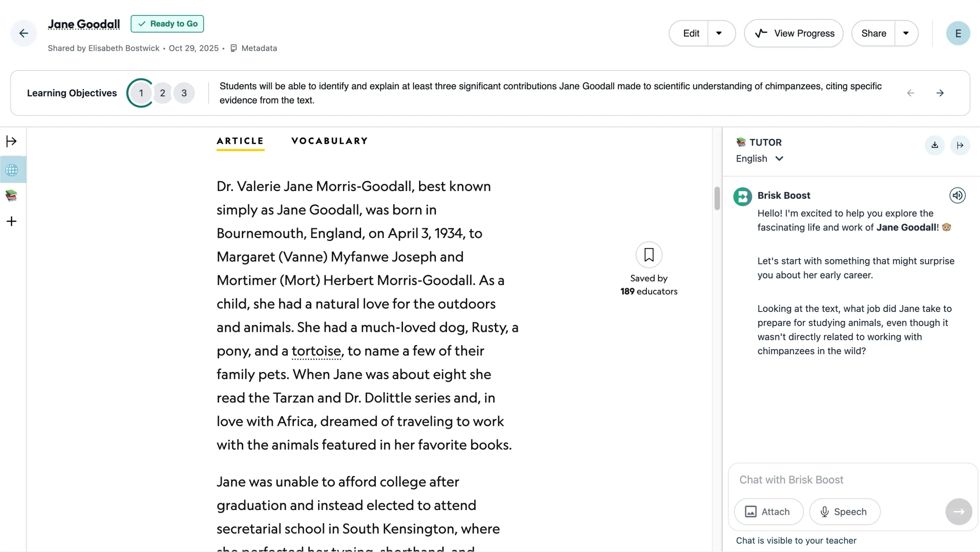This screenshot has height=552, width=980.
Task: Download the tutor chat transcript
Action: (x=934, y=145)
